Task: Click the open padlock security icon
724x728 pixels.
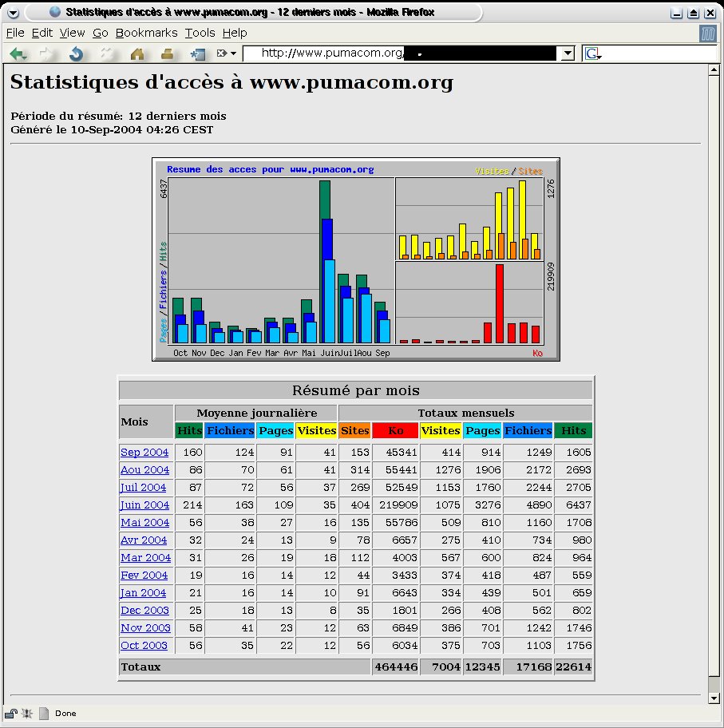Action: pyautogui.click(x=11, y=714)
